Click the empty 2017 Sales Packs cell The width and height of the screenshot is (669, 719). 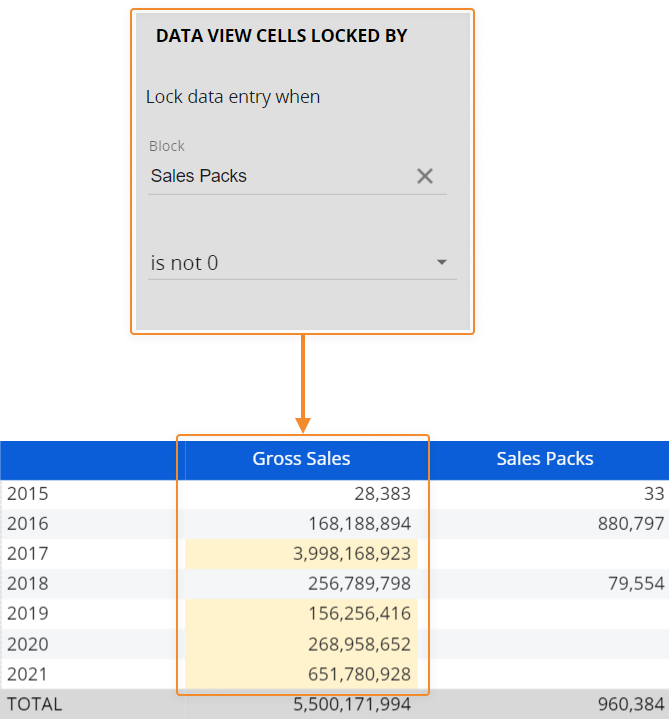(x=545, y=553)
